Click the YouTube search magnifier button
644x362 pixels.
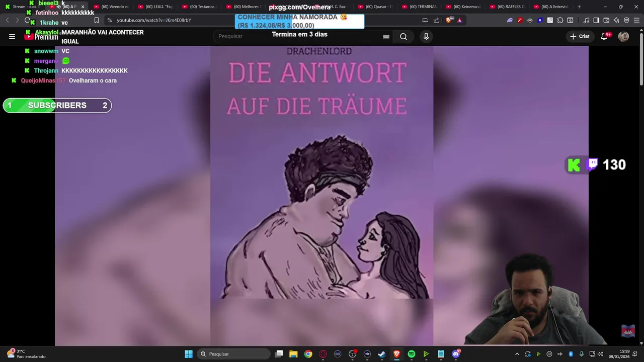404,36
